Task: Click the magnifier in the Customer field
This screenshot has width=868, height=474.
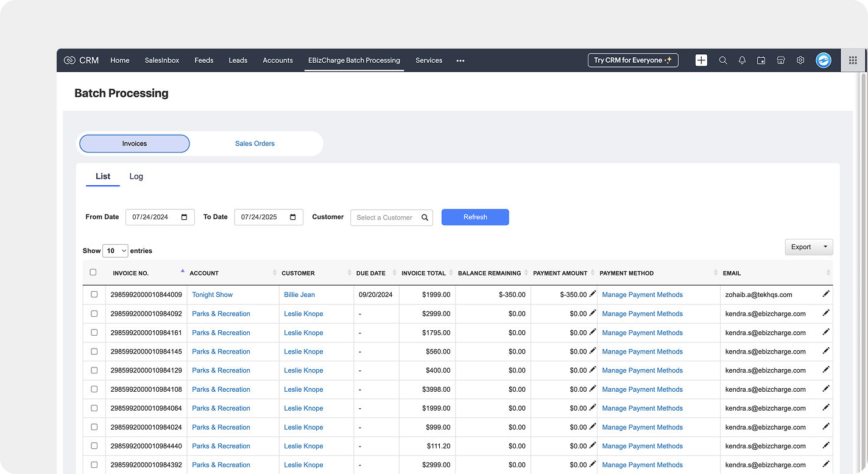Action: [x=425, y=218]
